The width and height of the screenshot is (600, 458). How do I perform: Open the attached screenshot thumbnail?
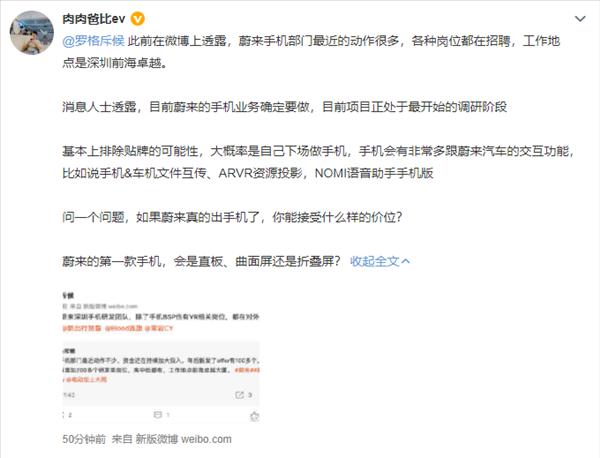(161, 357)
